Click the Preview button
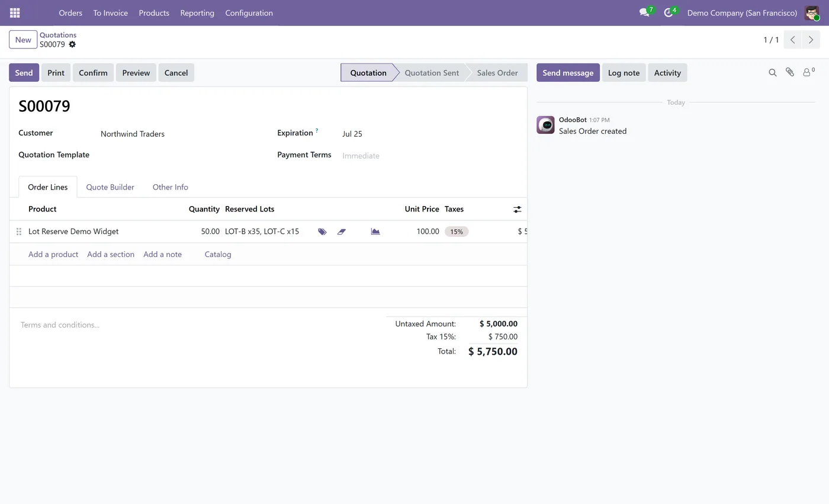Viewport: 829px width, 504px height. point(136,72)
